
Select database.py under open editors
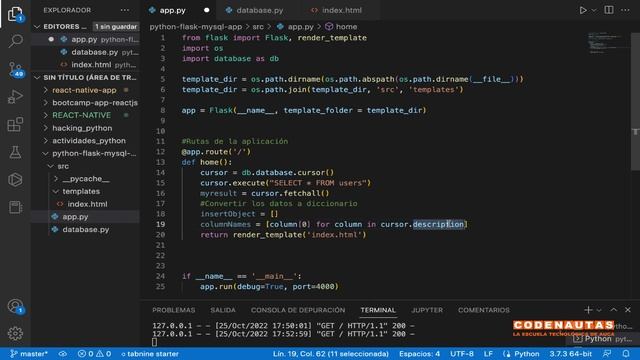(85, 52)
